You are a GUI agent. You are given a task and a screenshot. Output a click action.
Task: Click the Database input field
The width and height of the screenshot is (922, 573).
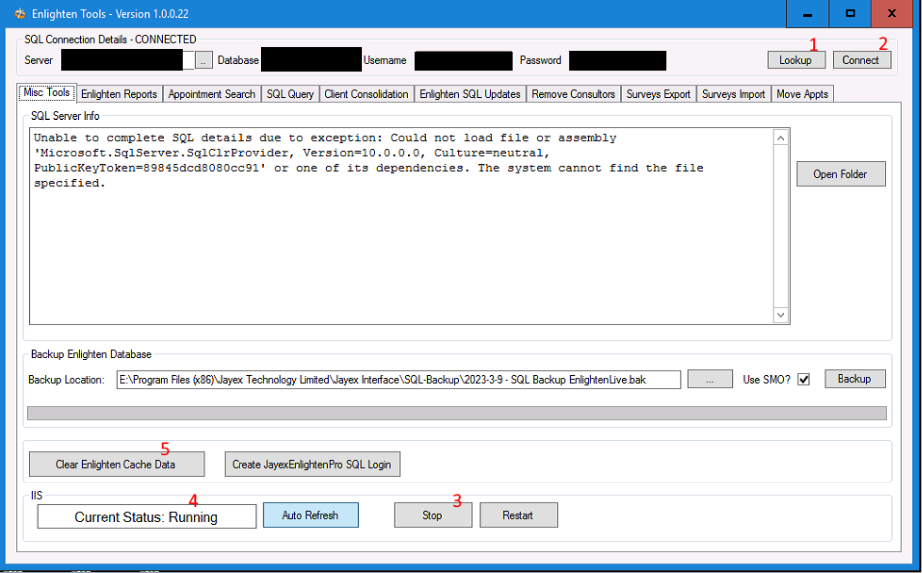pyautogui.click(x=311, y=60)
